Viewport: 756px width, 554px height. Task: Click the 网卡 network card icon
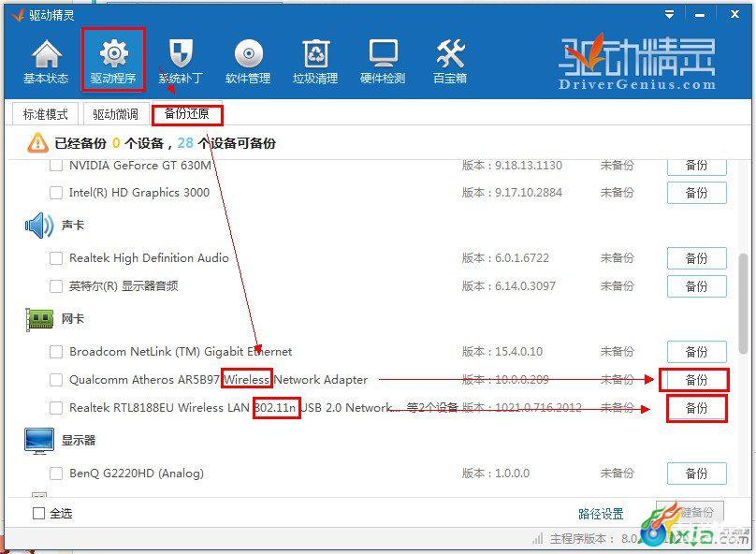[x=39, y=319]
